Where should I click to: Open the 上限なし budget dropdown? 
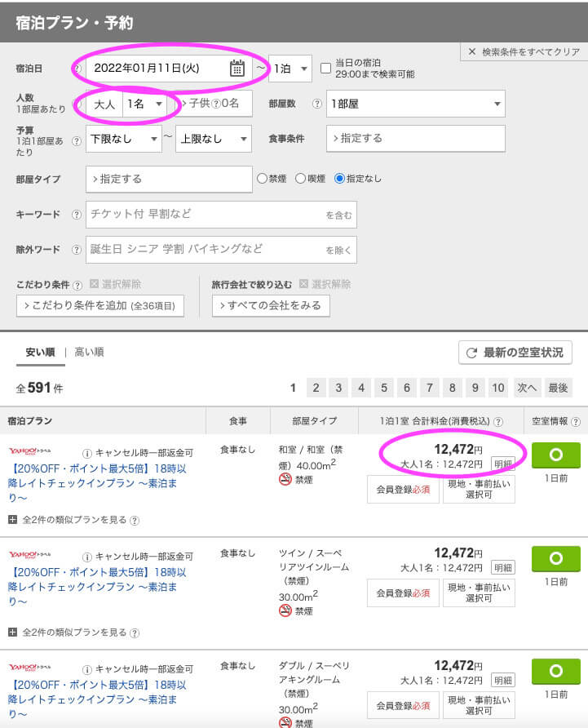[x=214, y=139]
